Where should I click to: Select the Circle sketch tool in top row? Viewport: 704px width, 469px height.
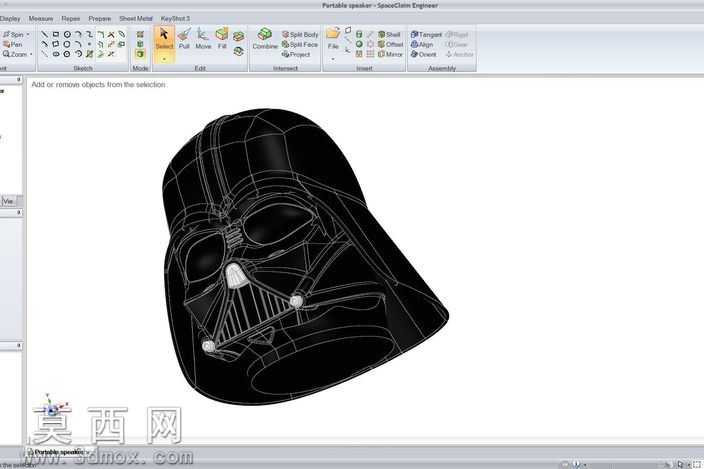(x=67, y=34)
